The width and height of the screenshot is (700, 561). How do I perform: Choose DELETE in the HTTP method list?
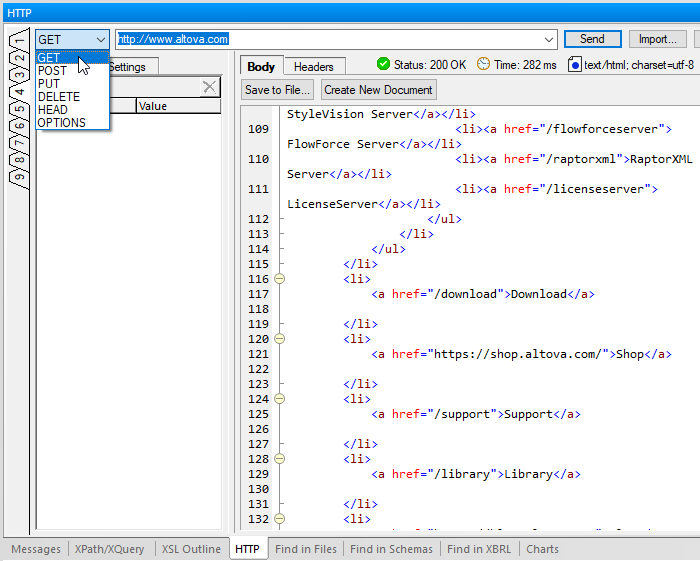(x=57, y=97)
